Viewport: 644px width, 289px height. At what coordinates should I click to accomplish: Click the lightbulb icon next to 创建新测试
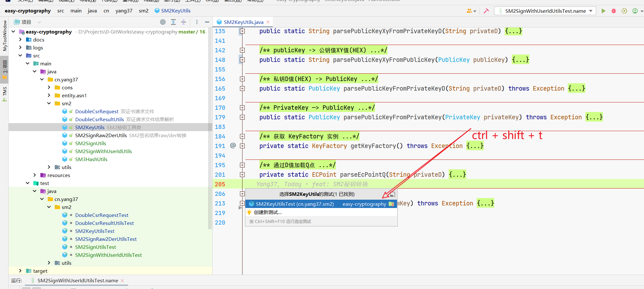[249, 212]
